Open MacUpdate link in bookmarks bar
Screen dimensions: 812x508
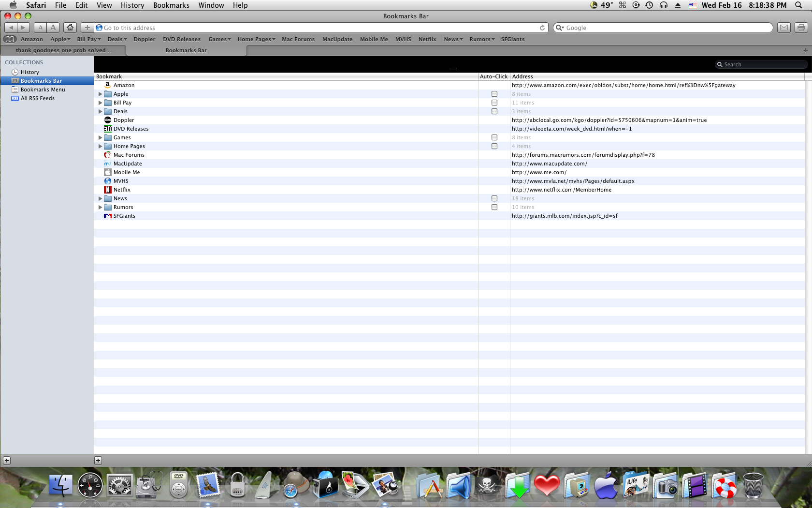(337, 39)
